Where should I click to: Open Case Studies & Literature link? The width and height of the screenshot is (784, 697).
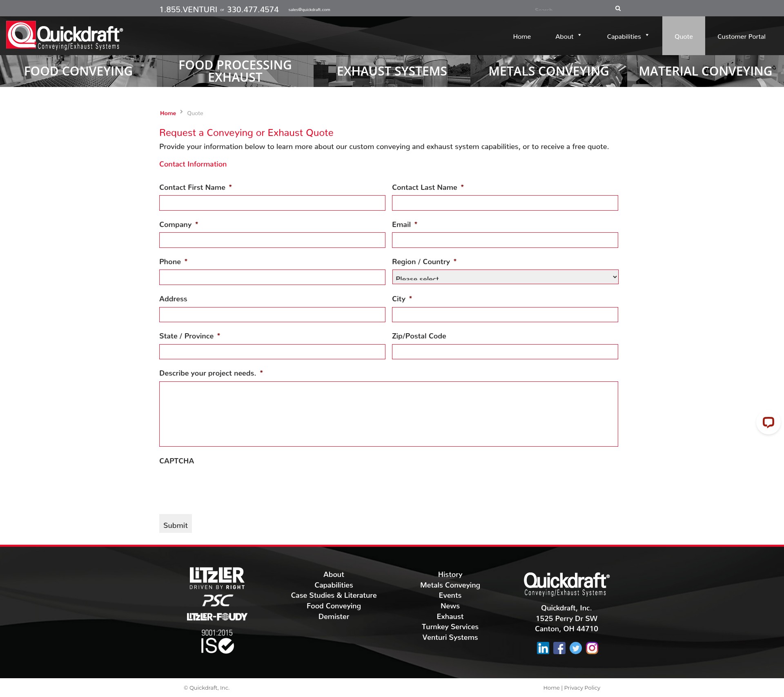coord(334,595)
